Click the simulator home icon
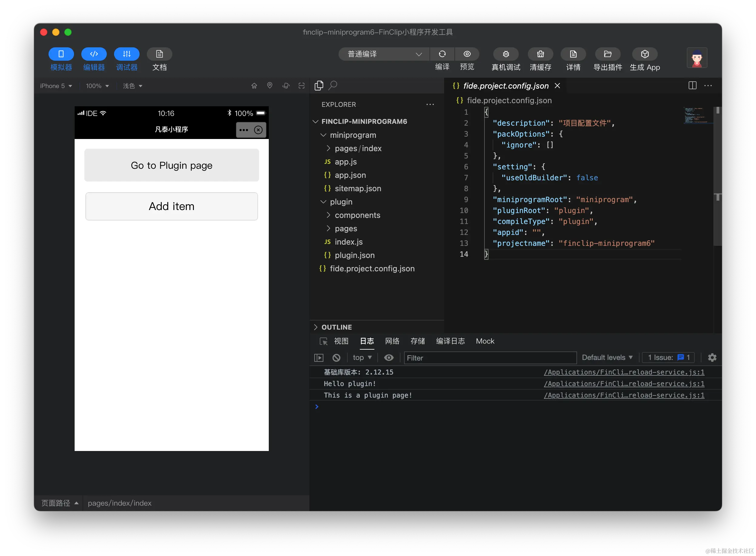Image resolution: width=756 pixels, height=556 pixels. [x=254, y=86]
